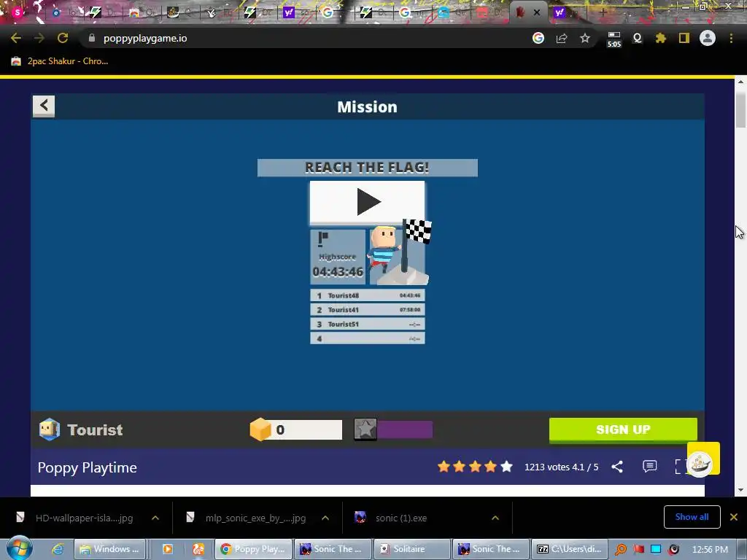Open the Highscore 04:43:46 panel
This screenshot has width=747, height=560.
338,257
